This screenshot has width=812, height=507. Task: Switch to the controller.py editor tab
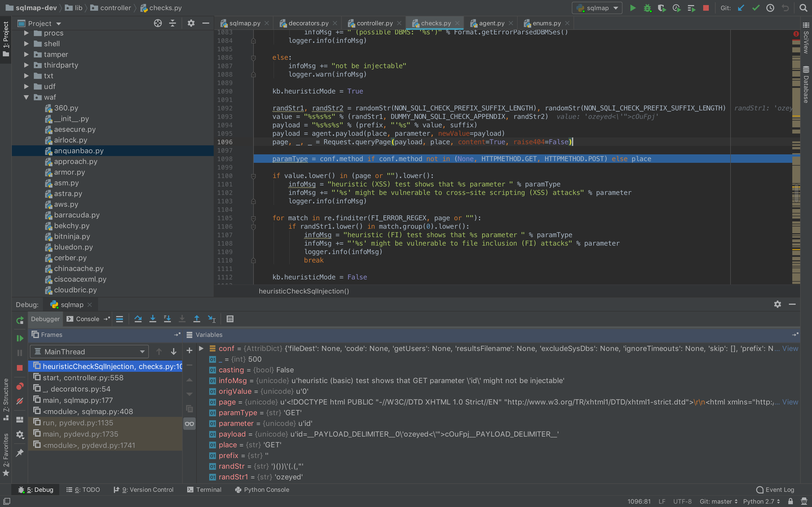[x=374, y=23]
